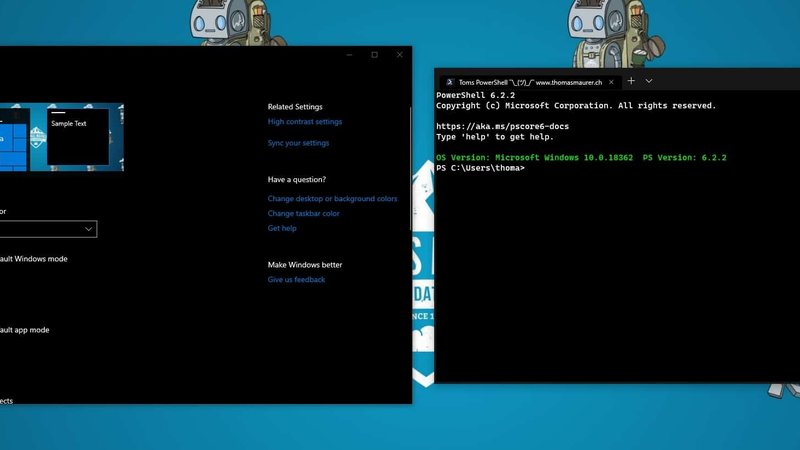This screenshot has height=450, width=800.
Task: Close the Settings window
Action: 400,55
